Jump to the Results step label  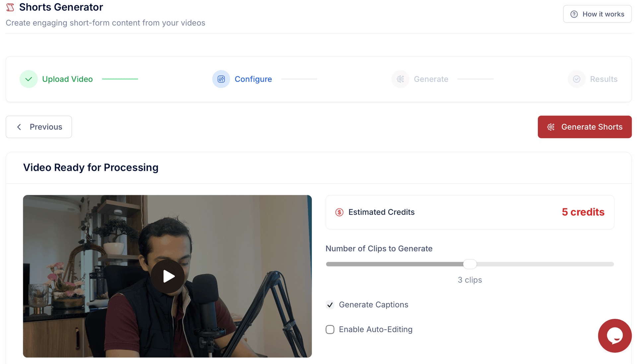click(603, 79)
